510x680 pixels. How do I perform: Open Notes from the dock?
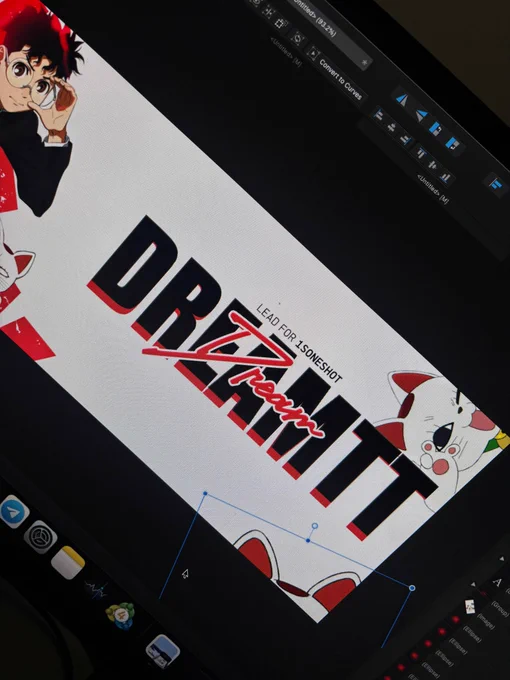(x=68, y=562)
